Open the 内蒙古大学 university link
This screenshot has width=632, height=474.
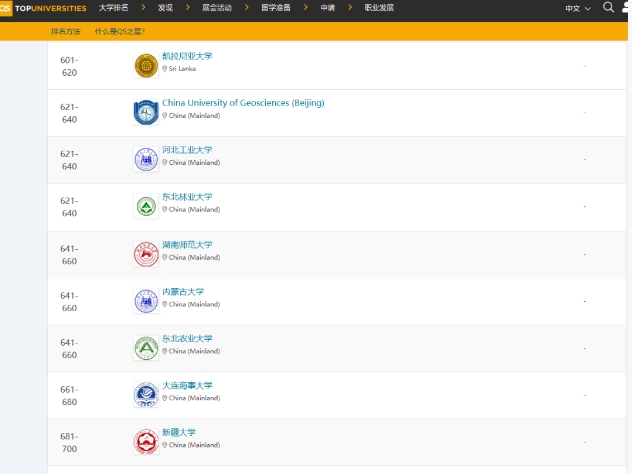(x=183, y=292)
